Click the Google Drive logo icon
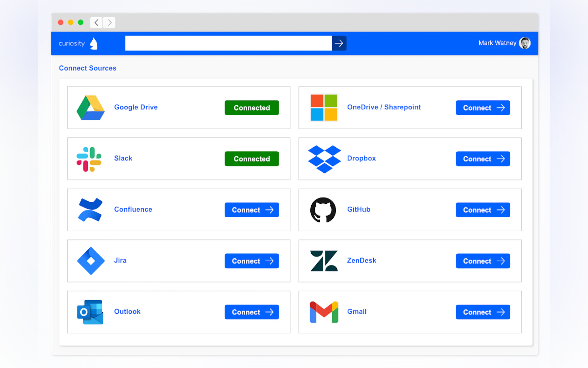Screen dimensions: 588x368 tap(91, 108)
